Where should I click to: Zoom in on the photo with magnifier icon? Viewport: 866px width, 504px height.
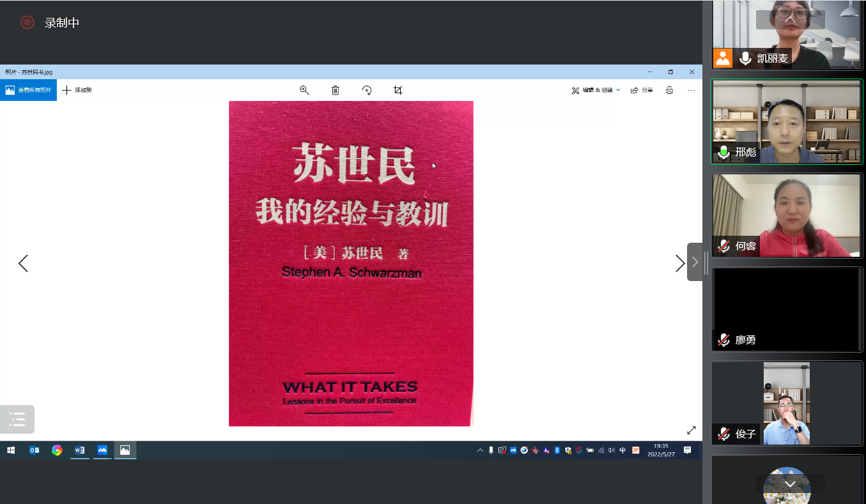pyautogui.click(x=304, y=90)
